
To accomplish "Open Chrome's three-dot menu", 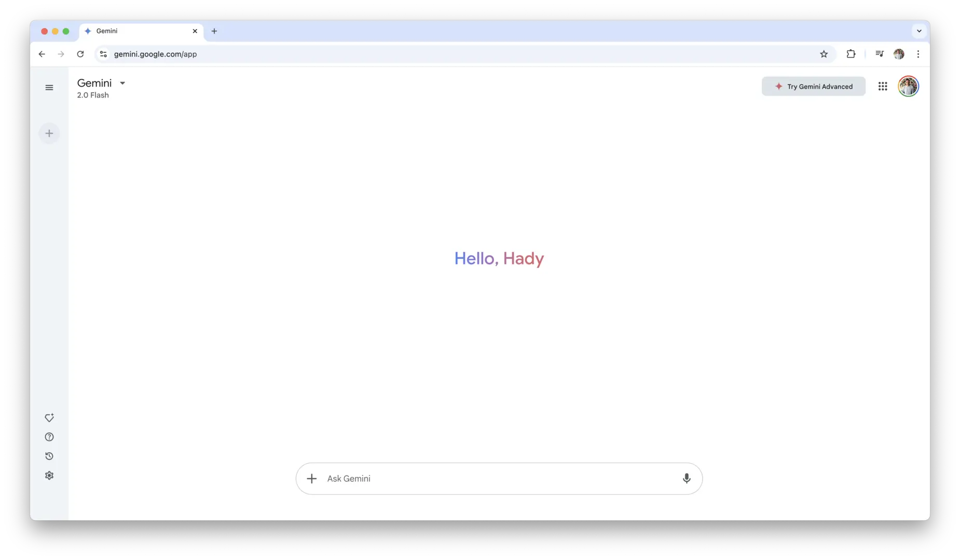I will [x=918, y=54].
